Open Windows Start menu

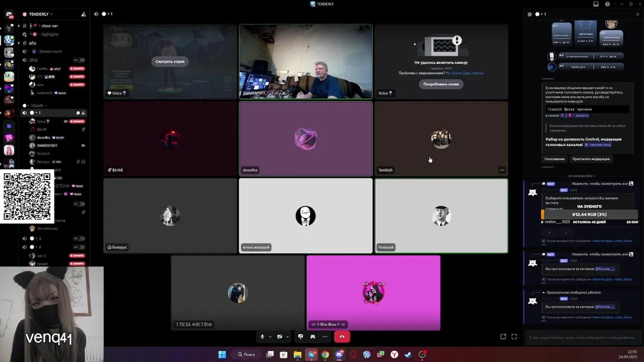(222, 354)
